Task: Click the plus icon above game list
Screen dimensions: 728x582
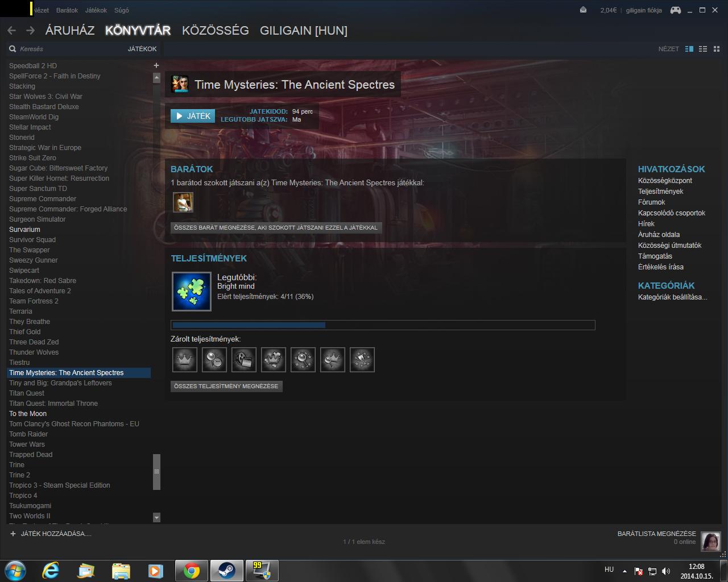Action: [156, 65]
